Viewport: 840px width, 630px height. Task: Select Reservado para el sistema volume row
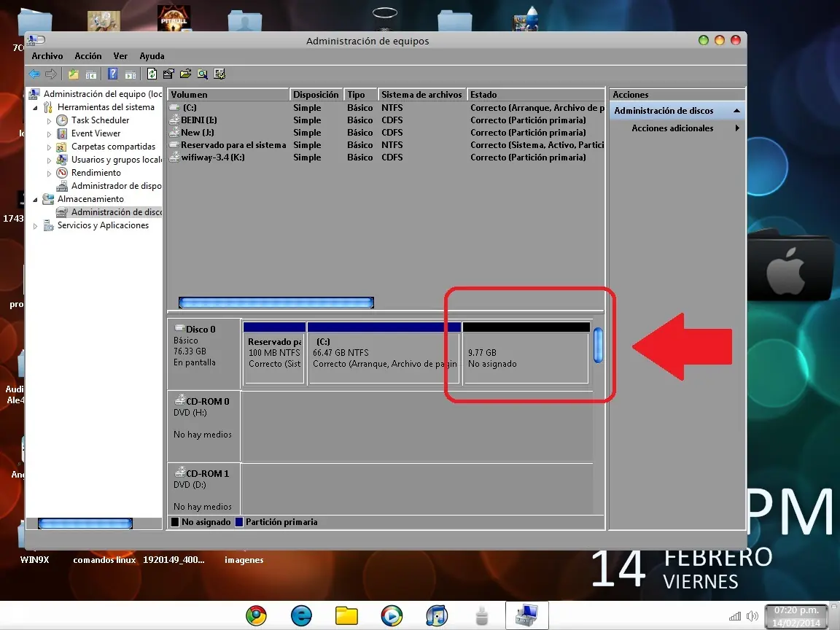tap(386, 144)
